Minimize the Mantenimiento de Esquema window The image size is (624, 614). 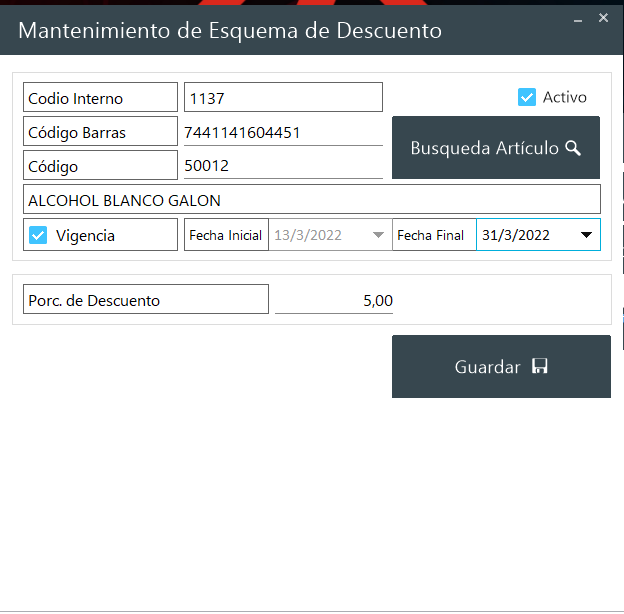tap(578, 18)
